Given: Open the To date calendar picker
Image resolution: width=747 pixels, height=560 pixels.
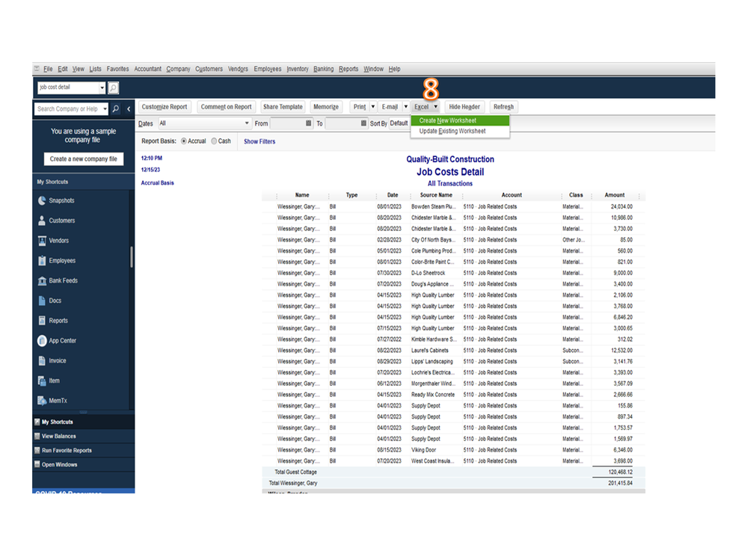Looking at the screenshot, I should tap(363, 123).
